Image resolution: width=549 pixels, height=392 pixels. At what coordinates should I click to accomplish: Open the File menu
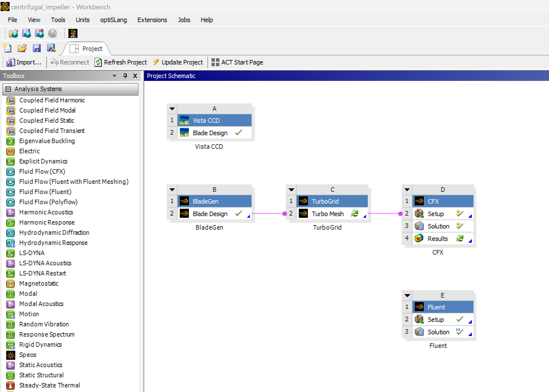point(12,20)
